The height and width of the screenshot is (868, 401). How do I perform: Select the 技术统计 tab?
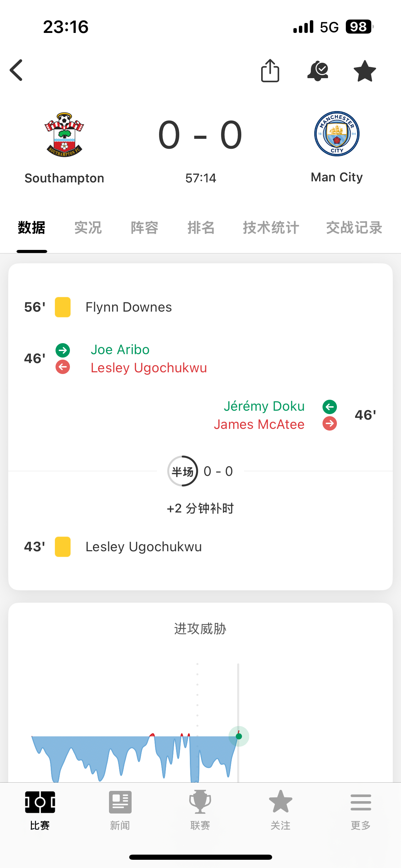pos(271,228)
